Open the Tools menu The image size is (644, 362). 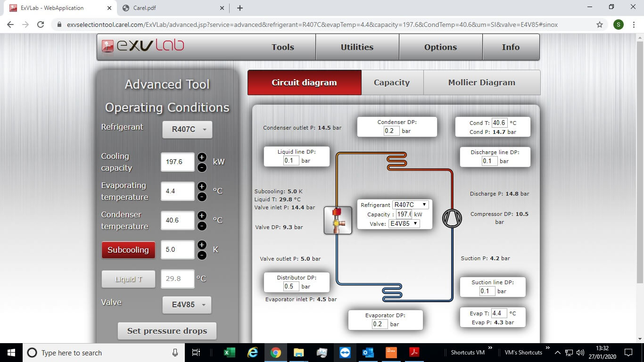tap(283, 47)
